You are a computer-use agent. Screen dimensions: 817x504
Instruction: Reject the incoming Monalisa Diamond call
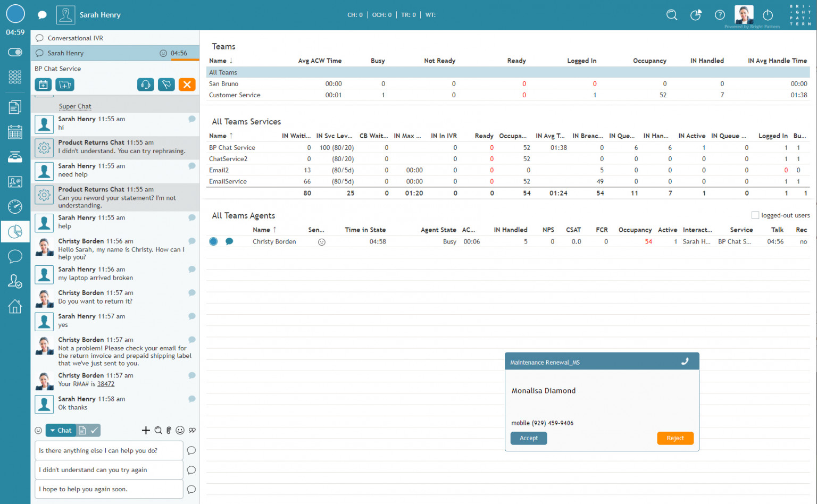tap(675, 438)
